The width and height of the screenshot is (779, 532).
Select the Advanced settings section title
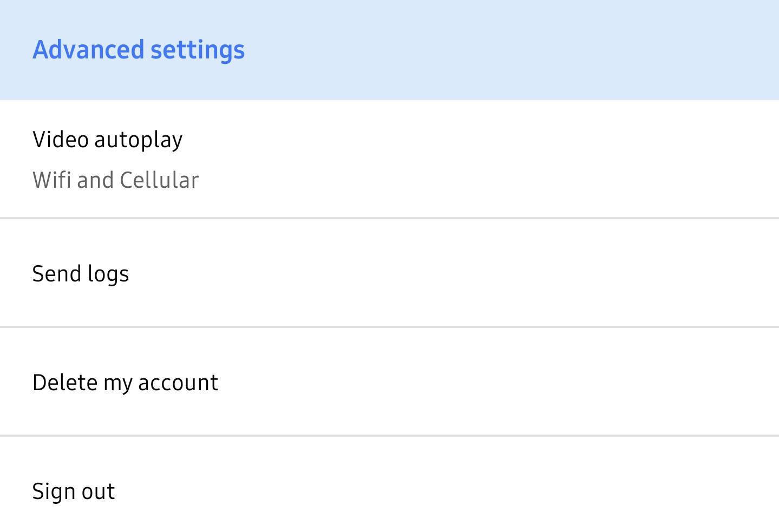(139, 50)
